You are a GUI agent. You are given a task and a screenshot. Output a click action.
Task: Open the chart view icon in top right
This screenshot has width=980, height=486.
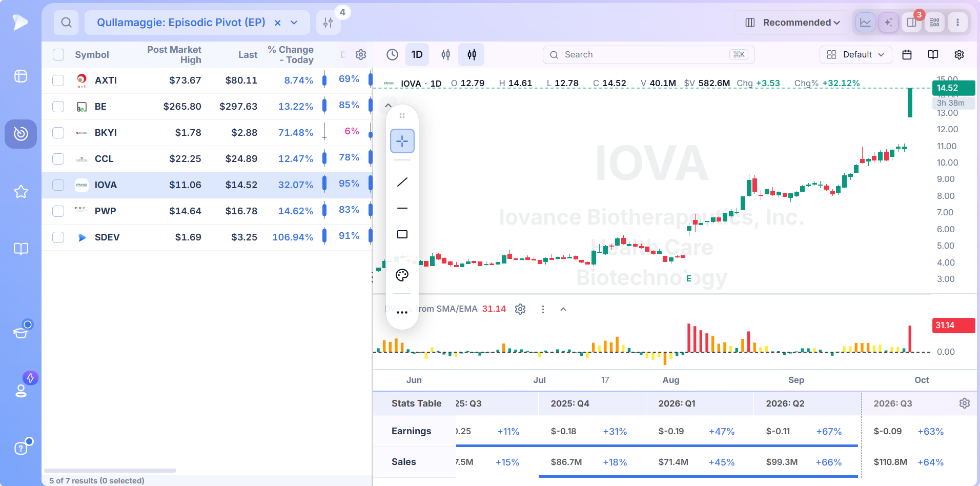coord(865,23)
